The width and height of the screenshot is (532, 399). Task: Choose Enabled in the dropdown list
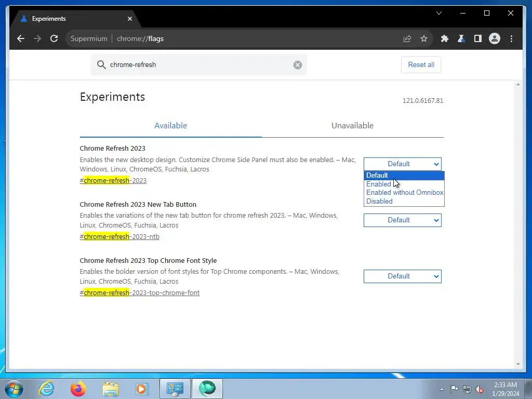(404, 184)
